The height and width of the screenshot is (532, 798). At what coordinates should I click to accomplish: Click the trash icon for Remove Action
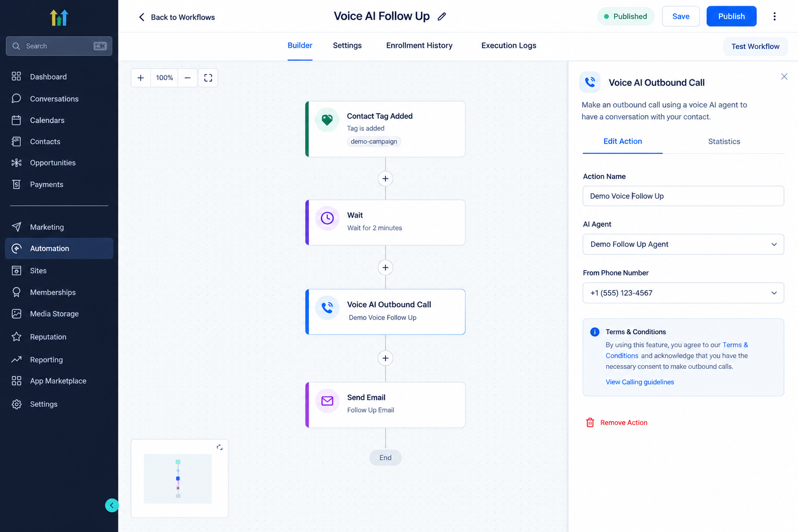[590, 422]
